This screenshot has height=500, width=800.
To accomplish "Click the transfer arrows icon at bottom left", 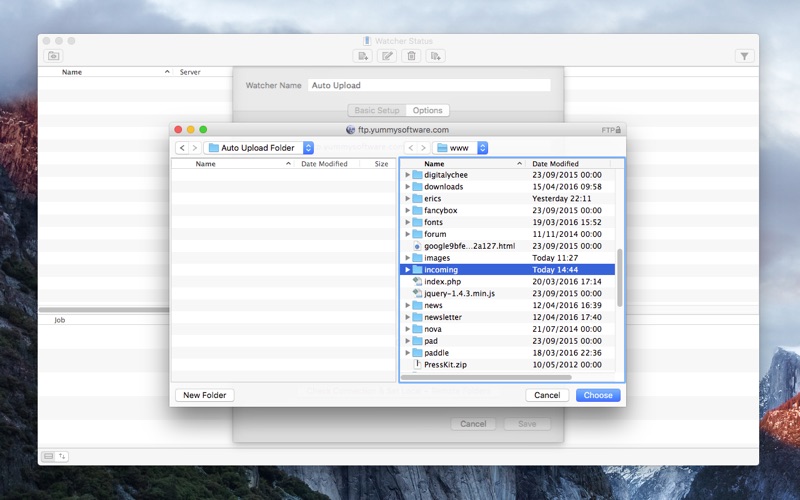I will pos(62,456).
